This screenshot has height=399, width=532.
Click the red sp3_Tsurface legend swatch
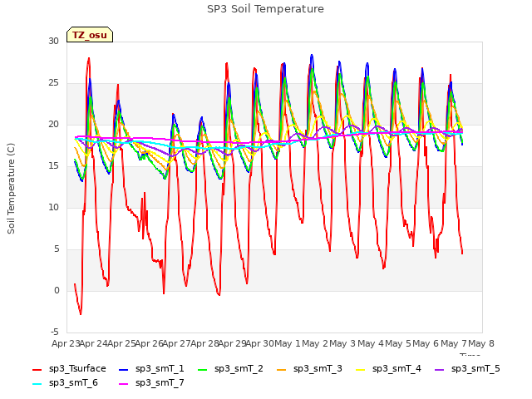tap(37, 369)
